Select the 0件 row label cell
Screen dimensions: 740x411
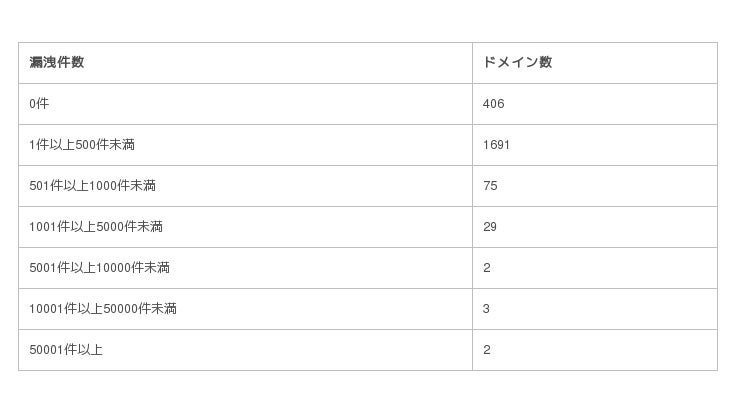pos(39,104)
